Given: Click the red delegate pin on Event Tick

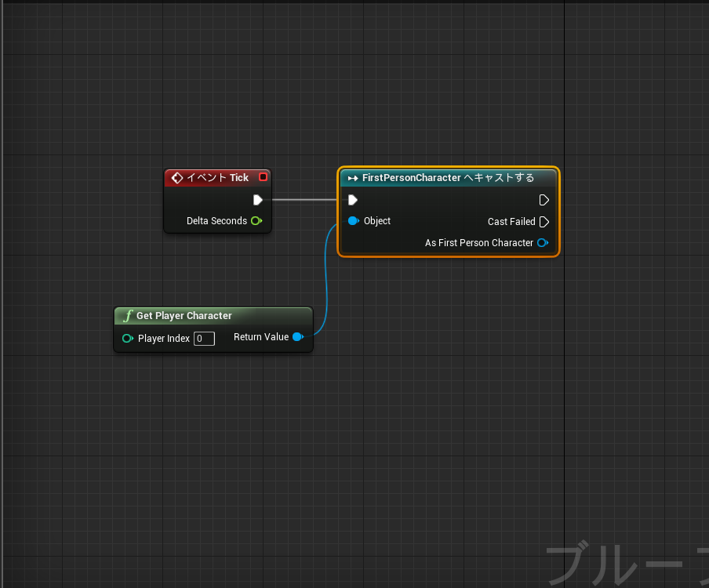Looking at the screenshot, I should tap(263, 176).
